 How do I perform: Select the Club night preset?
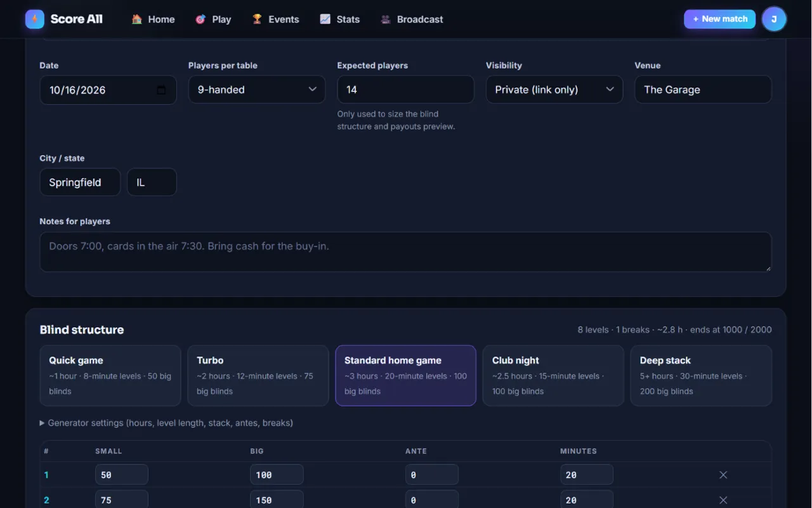tap(554, 375)
